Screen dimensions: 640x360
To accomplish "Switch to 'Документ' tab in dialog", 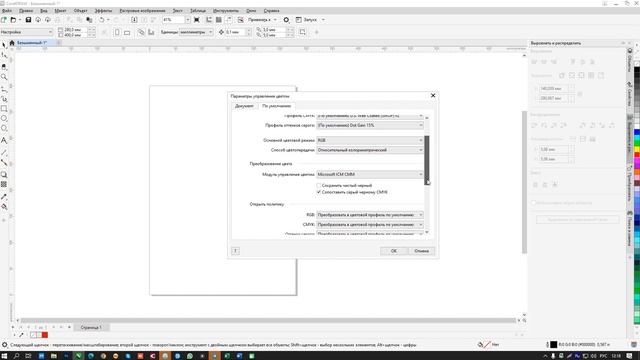I will (x=244, y=106).
